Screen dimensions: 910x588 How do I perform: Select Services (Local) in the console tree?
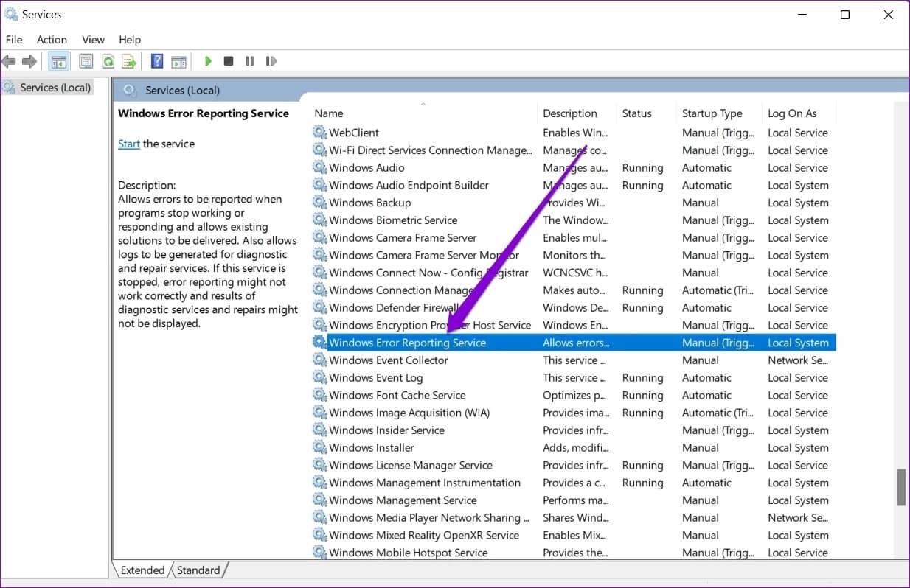55,88
